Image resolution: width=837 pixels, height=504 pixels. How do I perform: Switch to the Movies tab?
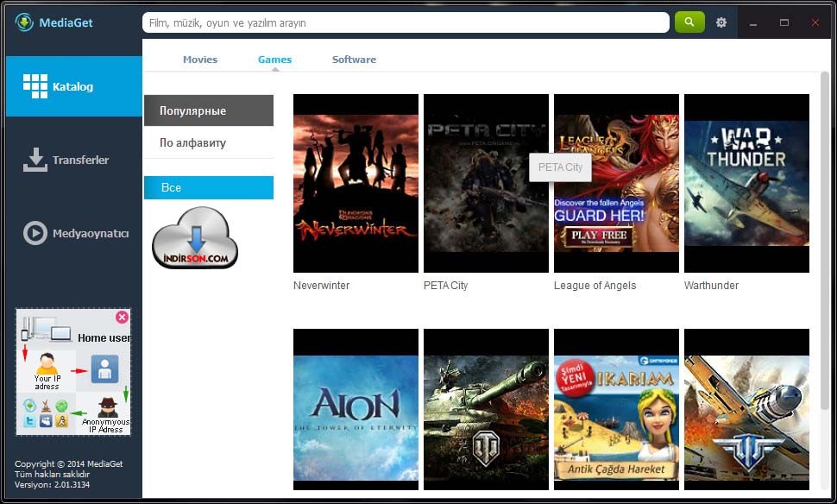coord(200,60)
